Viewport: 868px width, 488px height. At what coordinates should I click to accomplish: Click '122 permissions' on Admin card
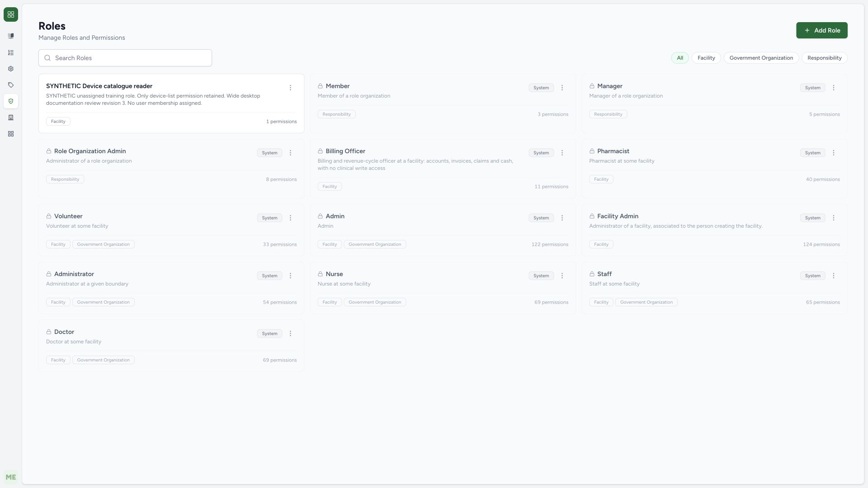tap(550, 244)
